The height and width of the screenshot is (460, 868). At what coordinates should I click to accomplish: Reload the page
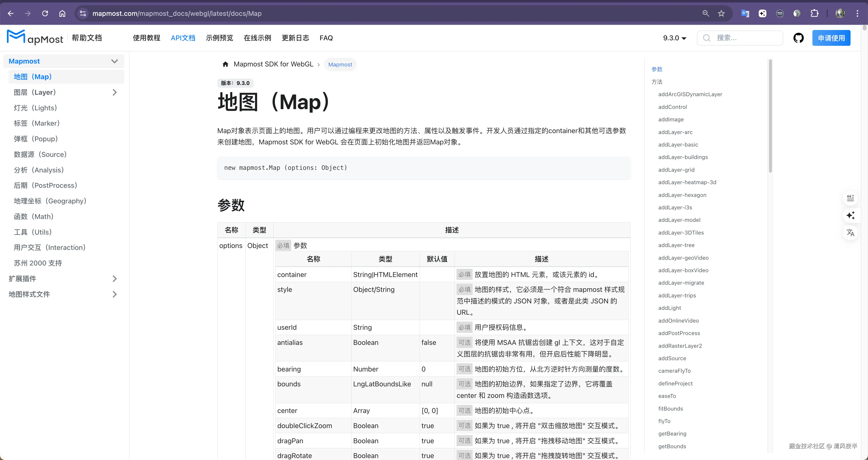click(45, 13)
